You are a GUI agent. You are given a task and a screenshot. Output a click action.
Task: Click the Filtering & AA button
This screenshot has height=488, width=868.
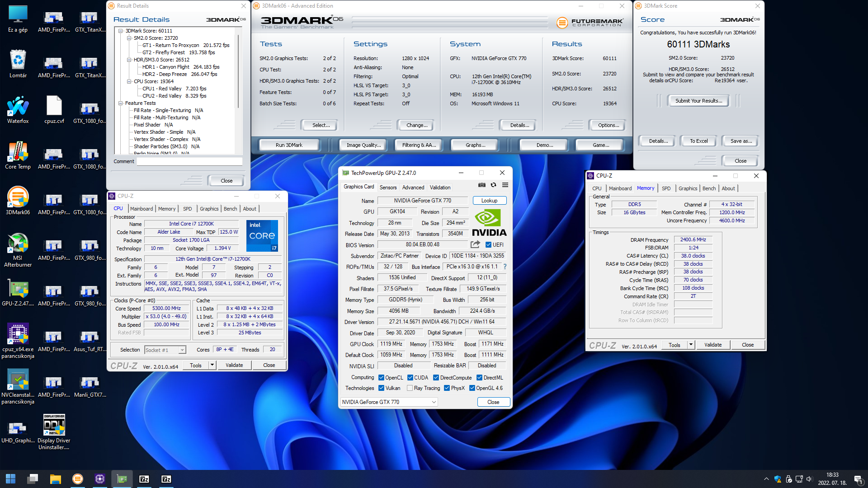[419, 145]
